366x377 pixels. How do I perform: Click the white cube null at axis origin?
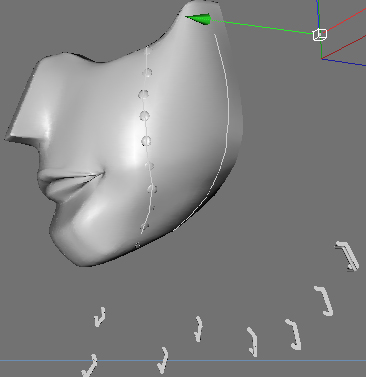tap(320, 35)
